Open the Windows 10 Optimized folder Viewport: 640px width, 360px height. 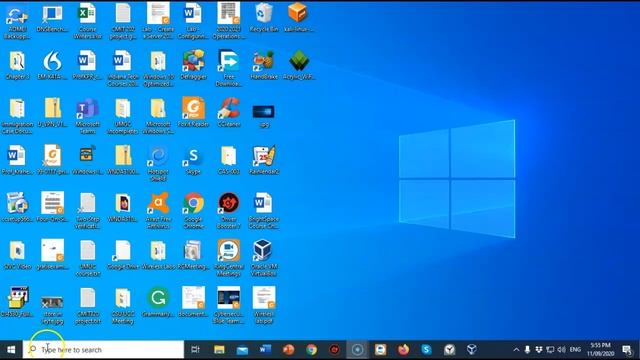[x=158, y=68]
